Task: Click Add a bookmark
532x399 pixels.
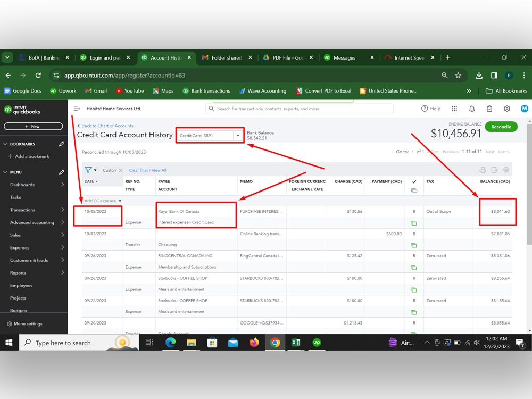Action: coord(29,156)
